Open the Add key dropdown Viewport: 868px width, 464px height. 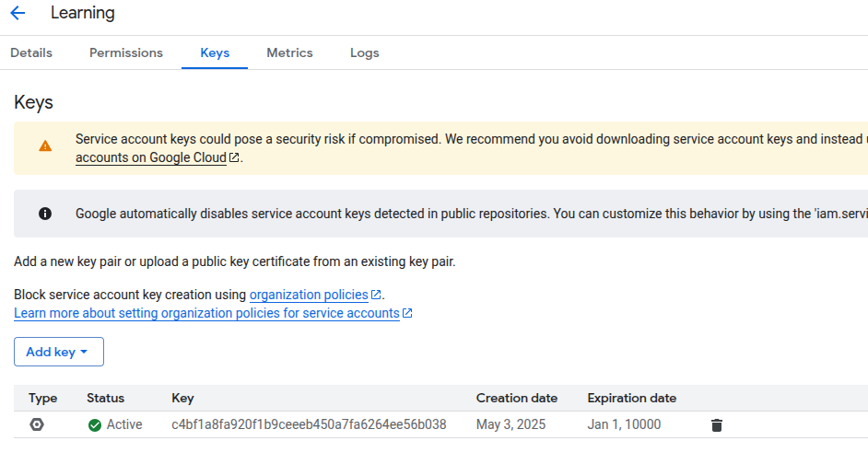click(58, 352)
